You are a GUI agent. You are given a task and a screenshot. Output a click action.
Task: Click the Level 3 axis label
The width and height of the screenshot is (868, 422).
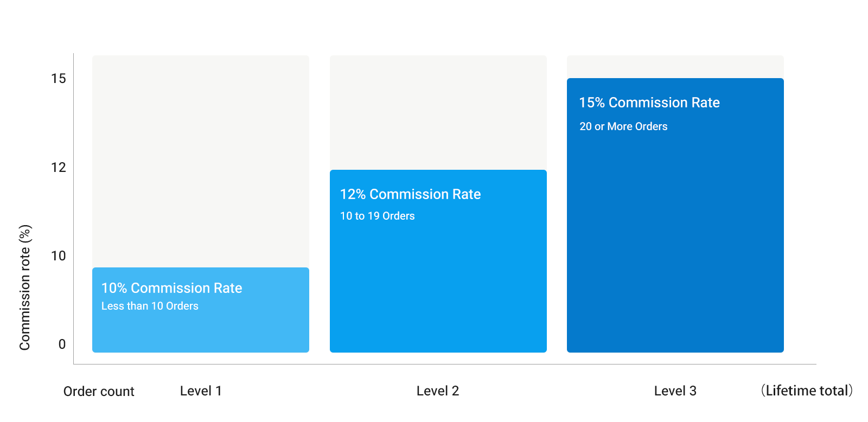click(x=675, y=391)
